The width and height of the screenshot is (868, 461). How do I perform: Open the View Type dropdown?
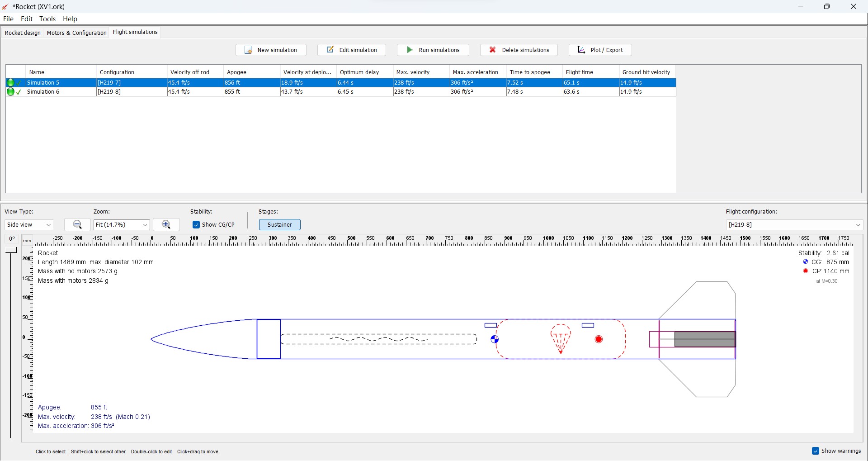[x=29, y=225]
